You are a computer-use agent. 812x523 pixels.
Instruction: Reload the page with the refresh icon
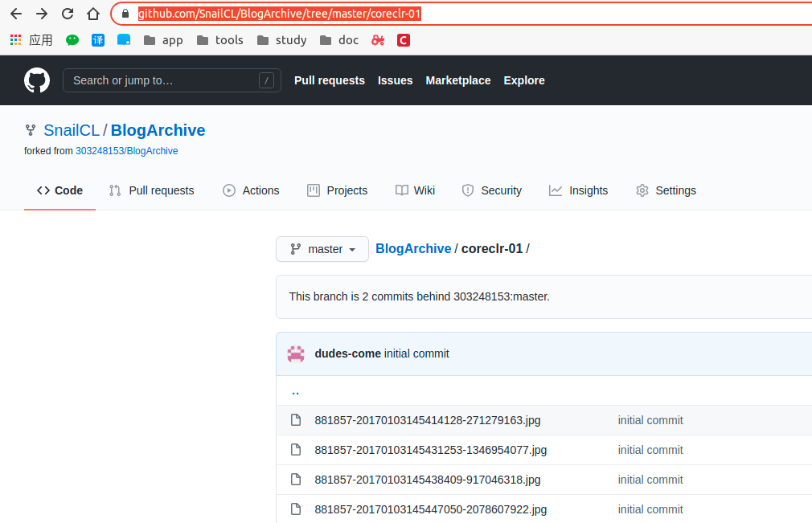pos(68,14)
